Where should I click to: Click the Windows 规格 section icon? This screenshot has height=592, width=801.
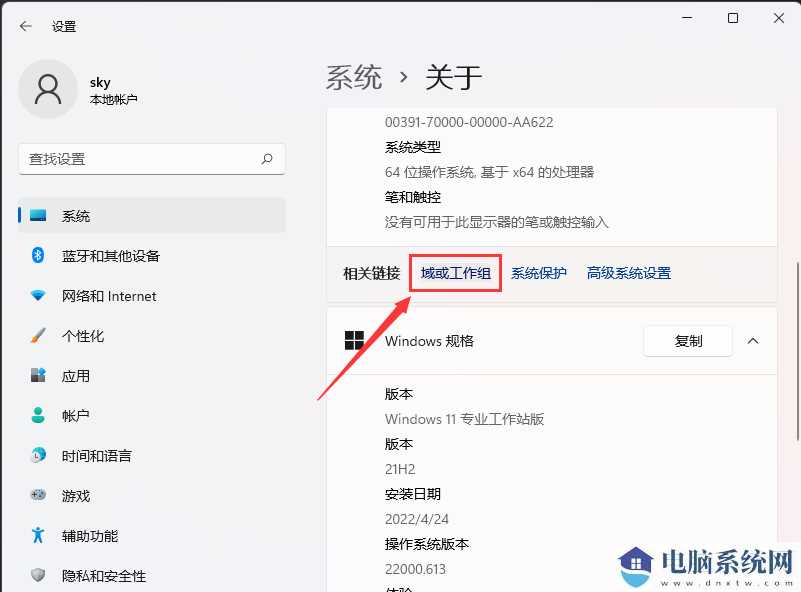354,341
